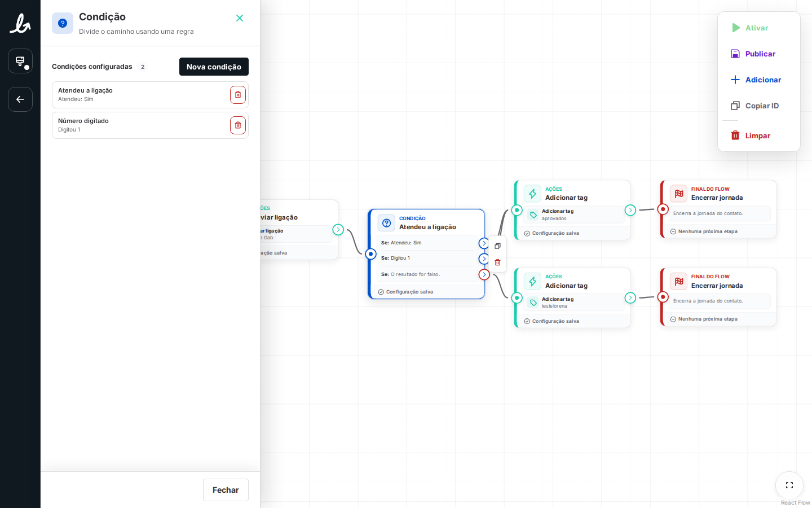Click the tag icon next to 'aprovados'
The width and height of the screenshot is (812, 508).
point(533,215)
